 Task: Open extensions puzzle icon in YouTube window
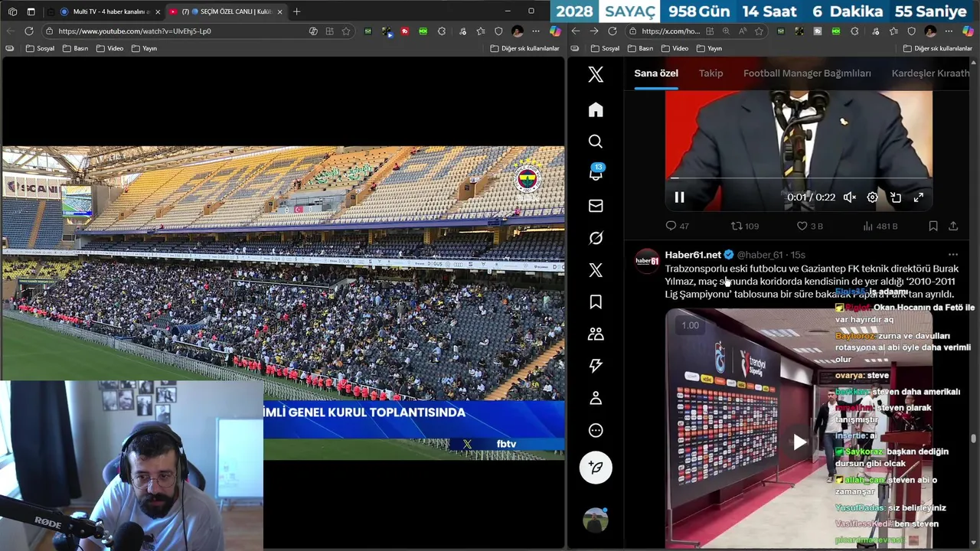[x=442, y=31]
